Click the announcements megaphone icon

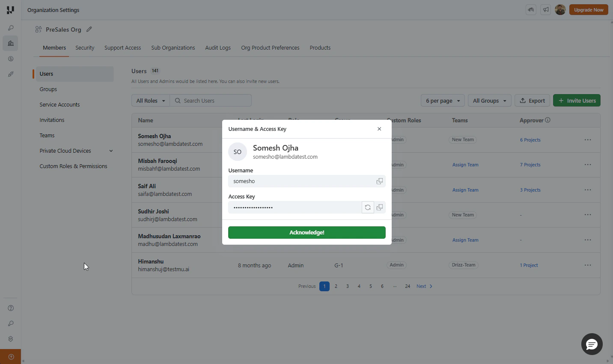(x=545, y=10)
